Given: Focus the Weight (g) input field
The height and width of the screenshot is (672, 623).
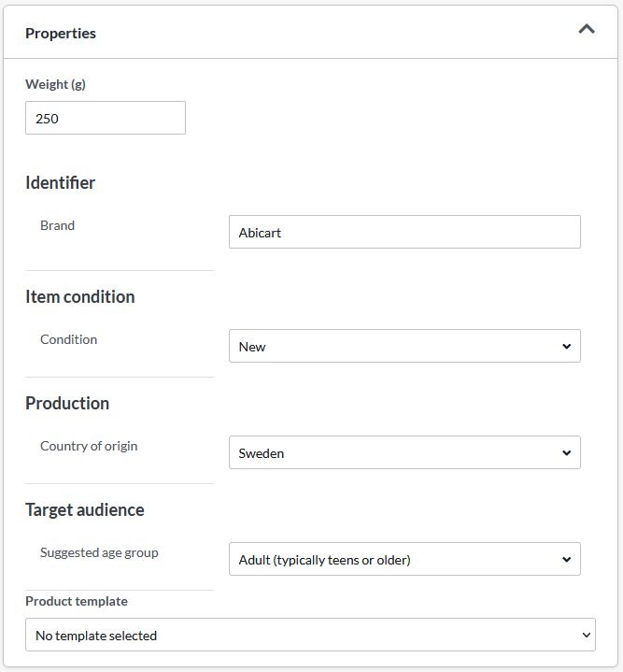Looking at the screenshot, I should pos(106,118).
